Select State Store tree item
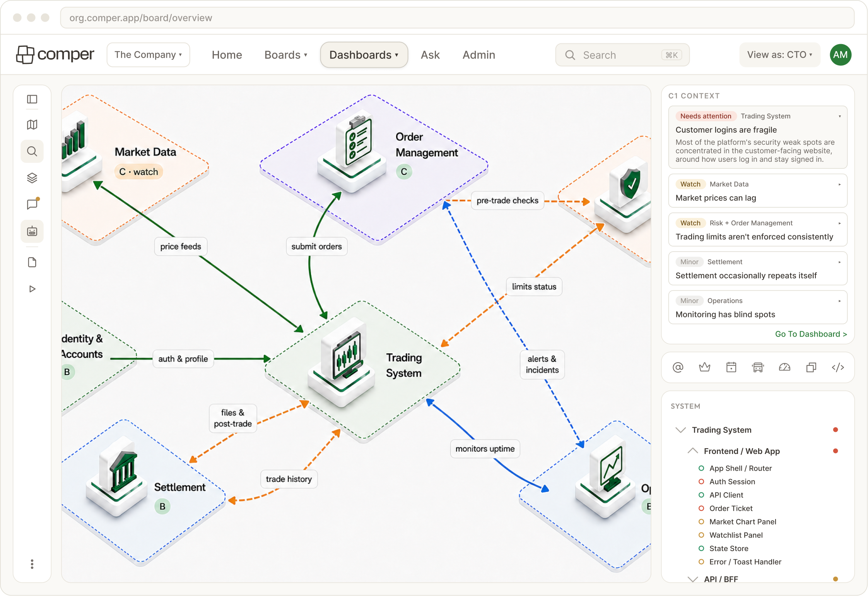868x596 pixels. click(723, 548)
